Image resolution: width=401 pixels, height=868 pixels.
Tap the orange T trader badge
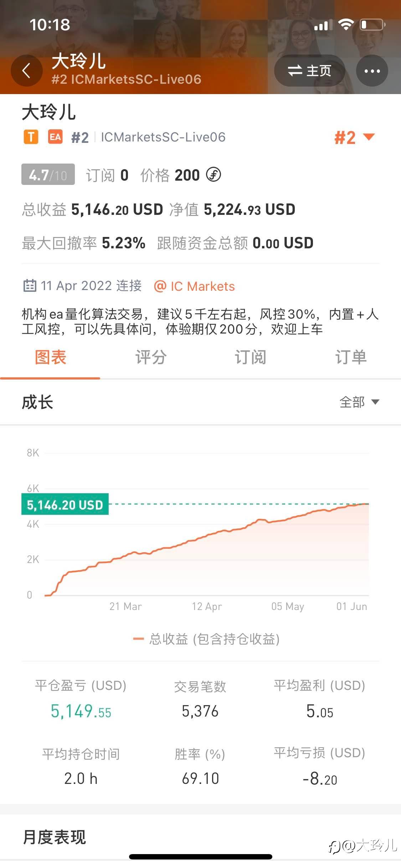31,137
